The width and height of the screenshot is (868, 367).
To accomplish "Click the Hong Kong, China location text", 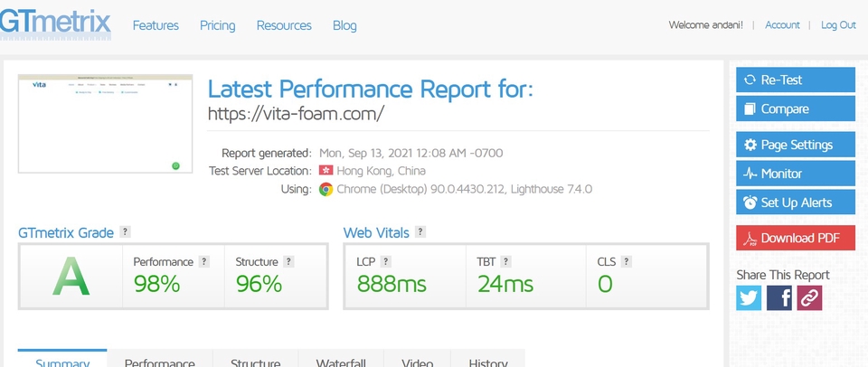I will 381,171.
